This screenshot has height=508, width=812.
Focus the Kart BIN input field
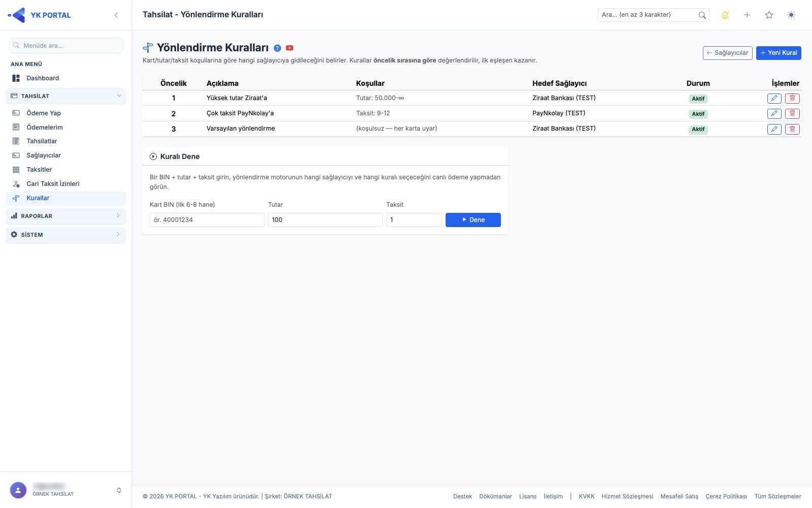(x=207, y=220)
